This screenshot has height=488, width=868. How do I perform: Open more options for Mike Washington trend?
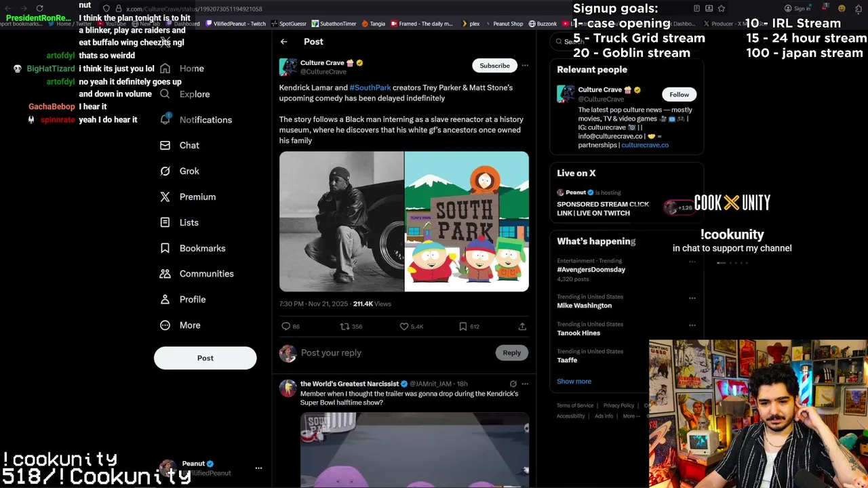pyautogui.click(x=692, y=298)
